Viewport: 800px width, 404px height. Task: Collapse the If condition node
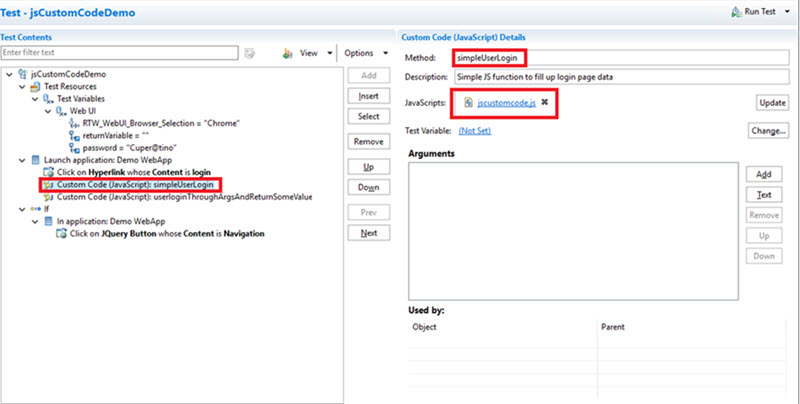pyautogui.click(x=22, y=209)
